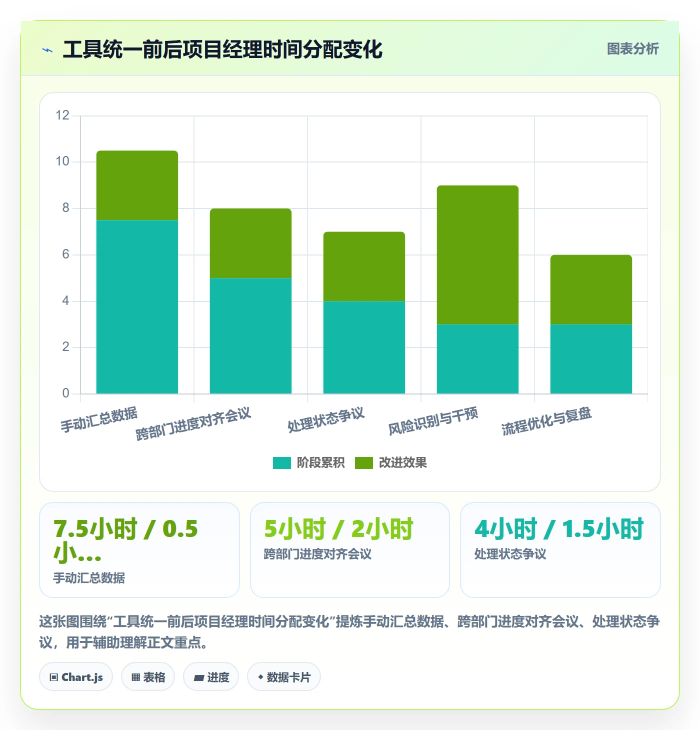The height and width of the screenshot is (730, 700).
Task: Click the 手动汇总数据 axis label
Action: (x=99, y=419)
